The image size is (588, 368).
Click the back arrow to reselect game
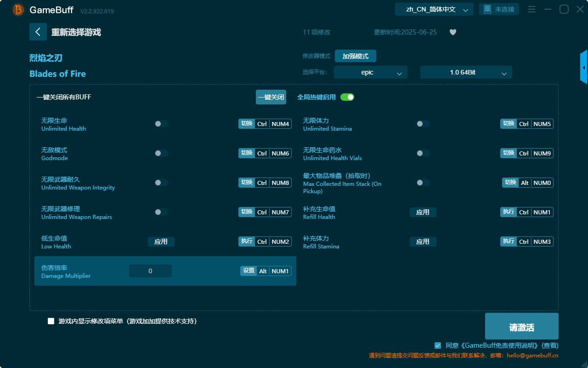click(x=38, y=32)
